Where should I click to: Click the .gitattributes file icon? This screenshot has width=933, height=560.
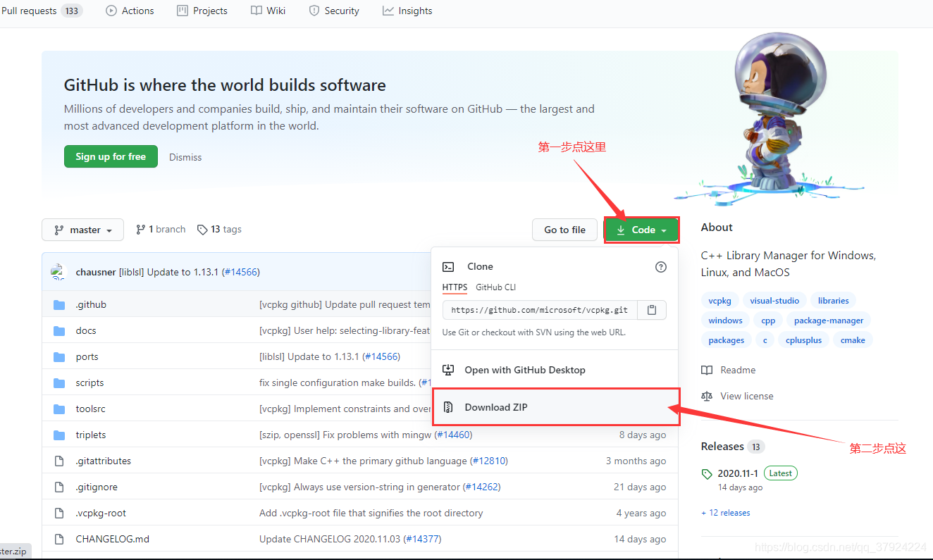[59, 461]
